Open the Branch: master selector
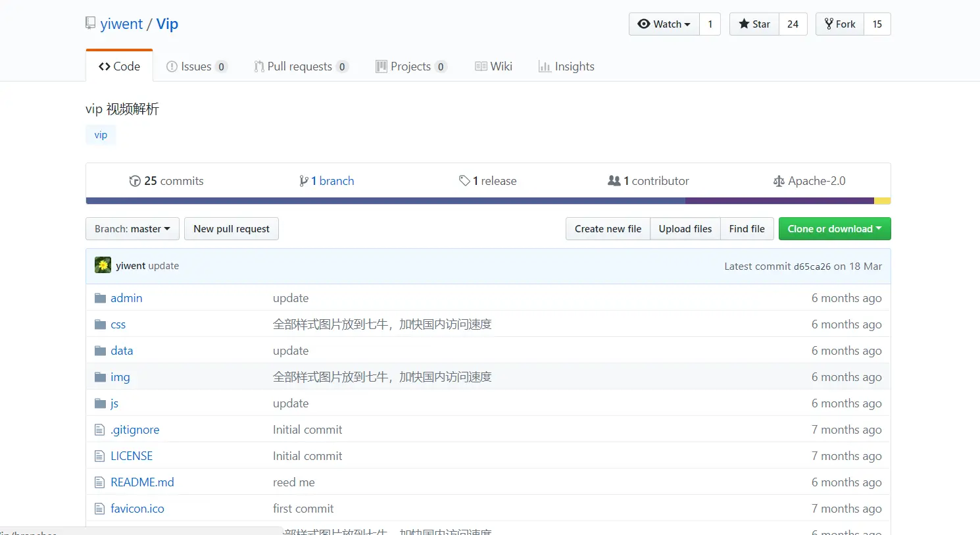 [132, 229]
